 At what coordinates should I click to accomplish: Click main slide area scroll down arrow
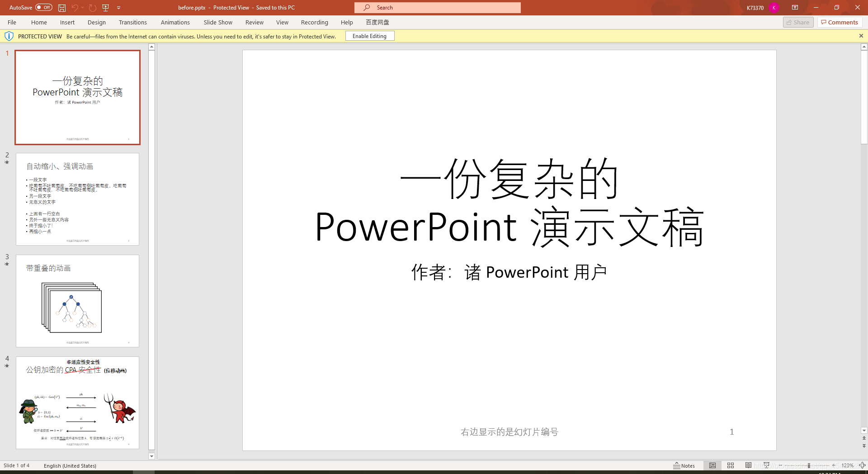click(864, 431)
